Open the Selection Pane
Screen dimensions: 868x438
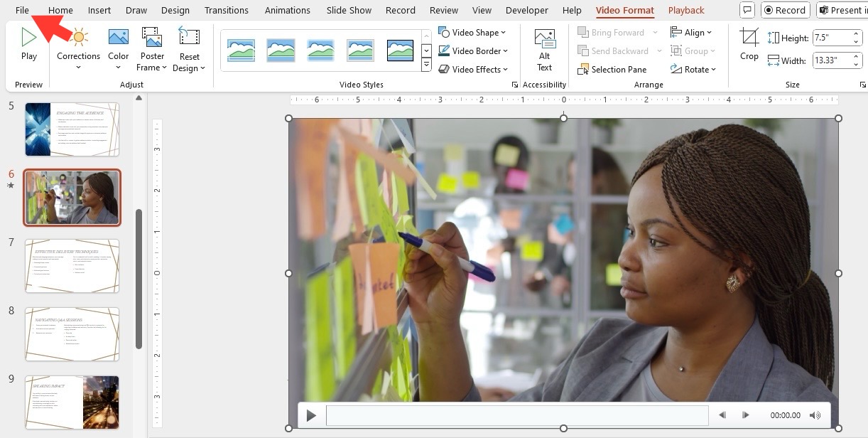pyautogui.click(x=612, y=69)
